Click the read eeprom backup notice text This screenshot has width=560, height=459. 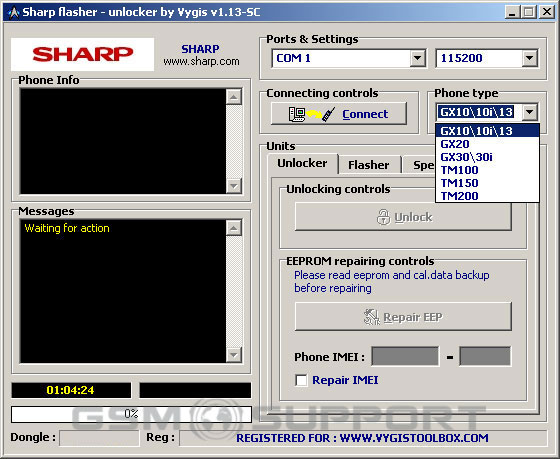[391, 281]
